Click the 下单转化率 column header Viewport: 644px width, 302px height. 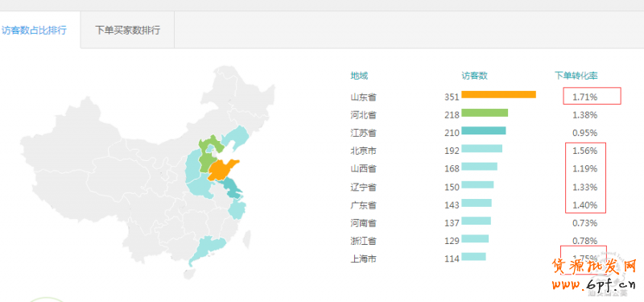click(576, 76)
